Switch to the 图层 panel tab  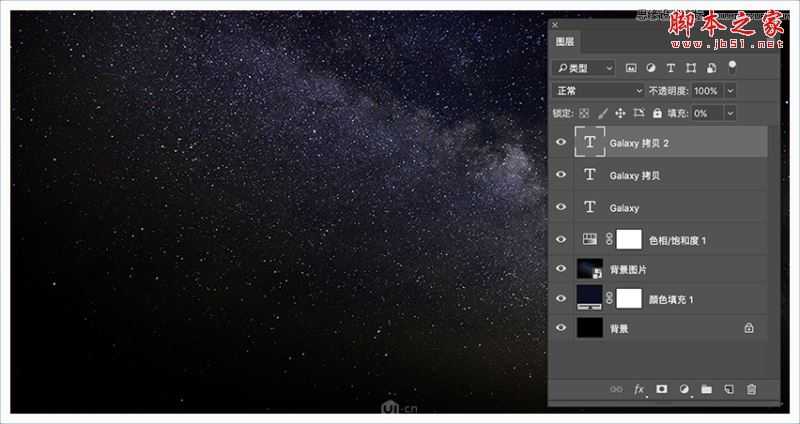(565, 42)
